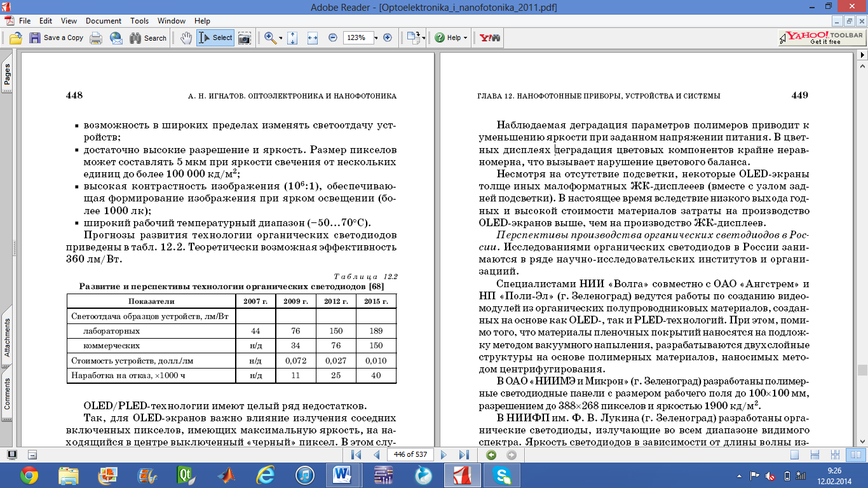The height and width of the screenshot is (488, 868).
Task: Open MATLAB from taskbar
Action: pyautogui.click(x=226, y=475)
